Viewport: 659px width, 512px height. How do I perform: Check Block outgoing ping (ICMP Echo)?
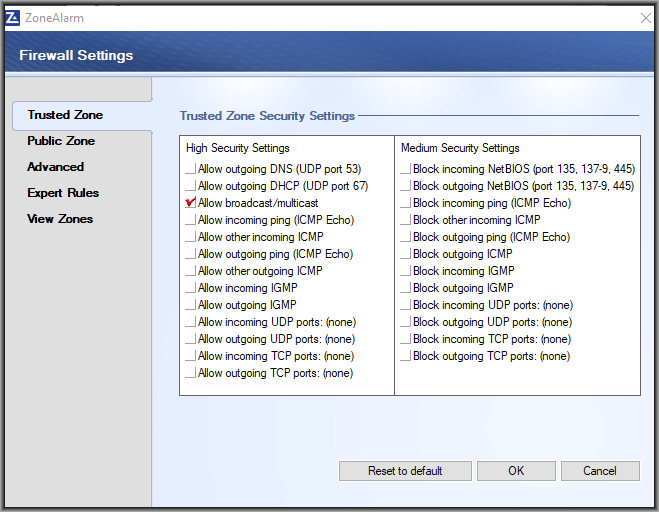406,237
